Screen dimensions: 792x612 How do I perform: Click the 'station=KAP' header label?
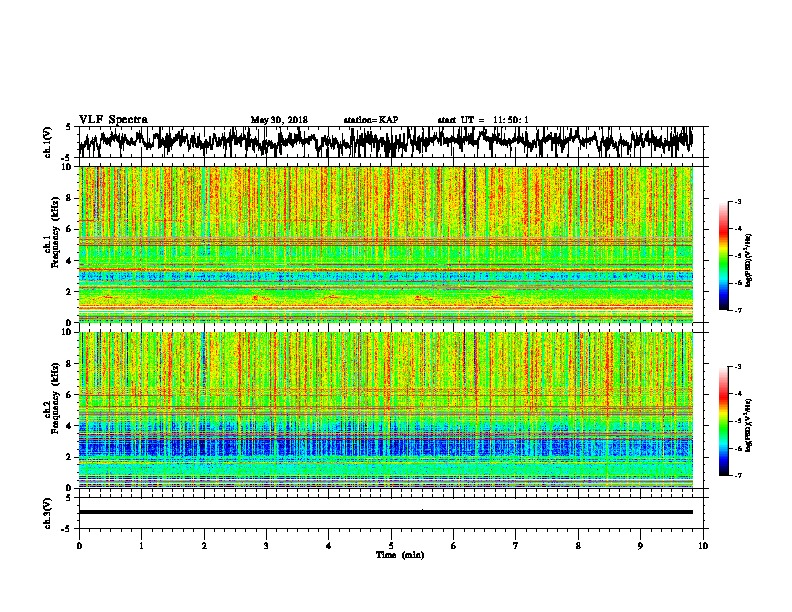pyautogui.click(x=371, y=120)
